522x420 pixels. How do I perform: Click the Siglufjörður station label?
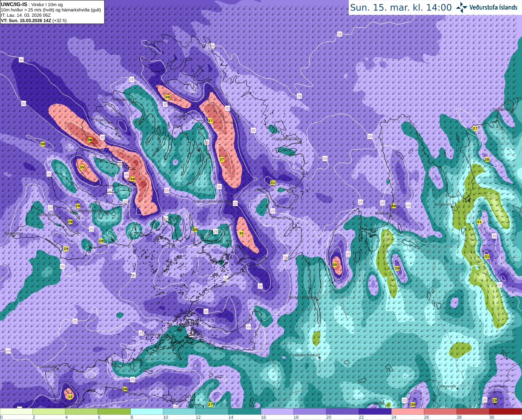(501, 109)
